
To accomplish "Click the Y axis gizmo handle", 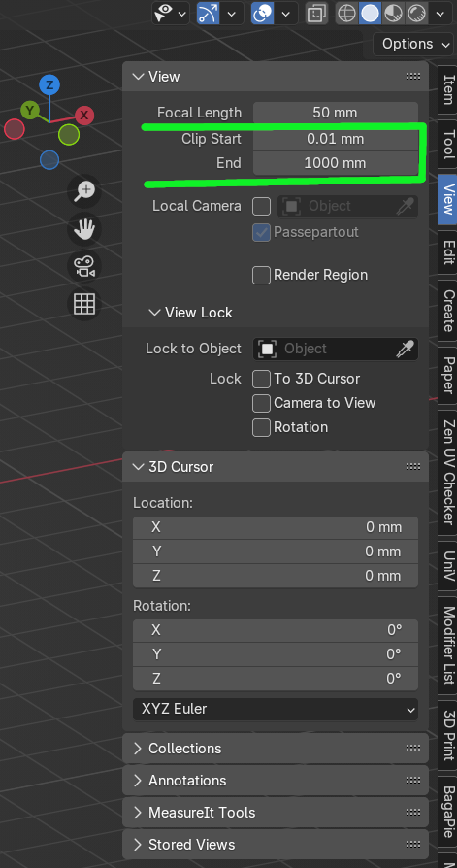I will [x=30, y=110].
